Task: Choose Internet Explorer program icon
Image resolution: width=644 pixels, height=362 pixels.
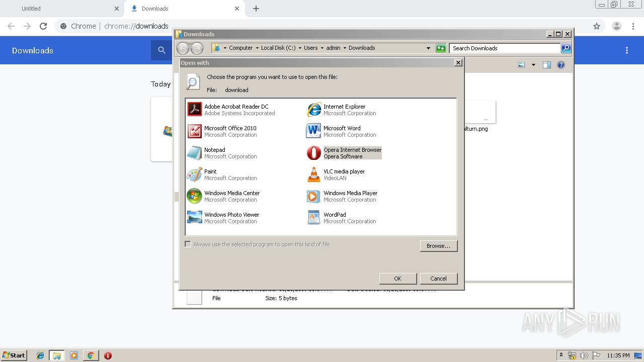Action: [x=314, y=109]
